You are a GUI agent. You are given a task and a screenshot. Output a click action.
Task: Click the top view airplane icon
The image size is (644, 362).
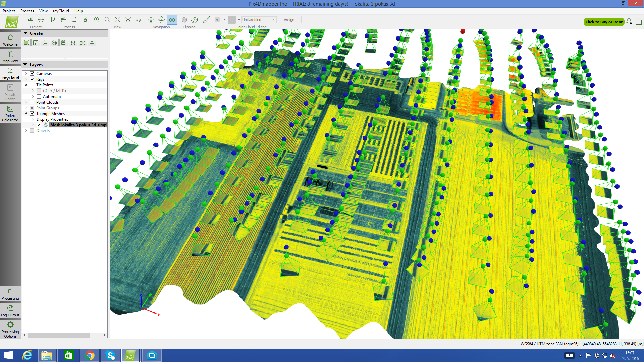[x=139, y=20]
